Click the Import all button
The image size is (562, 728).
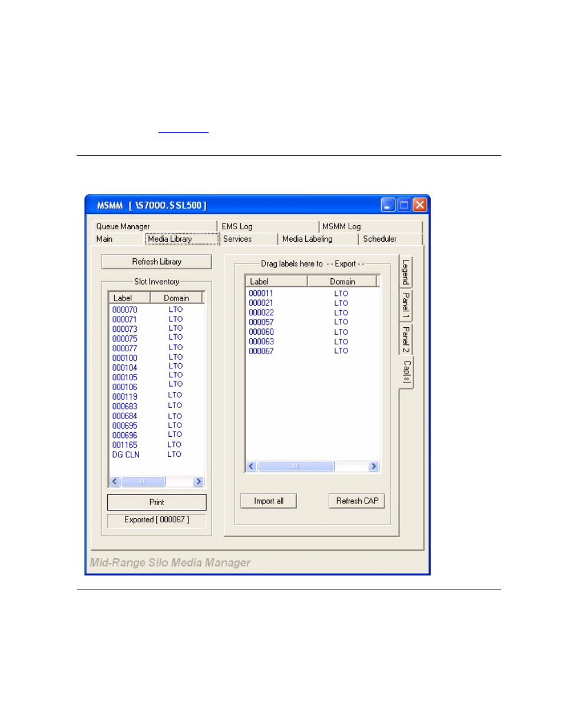(269, 501)
